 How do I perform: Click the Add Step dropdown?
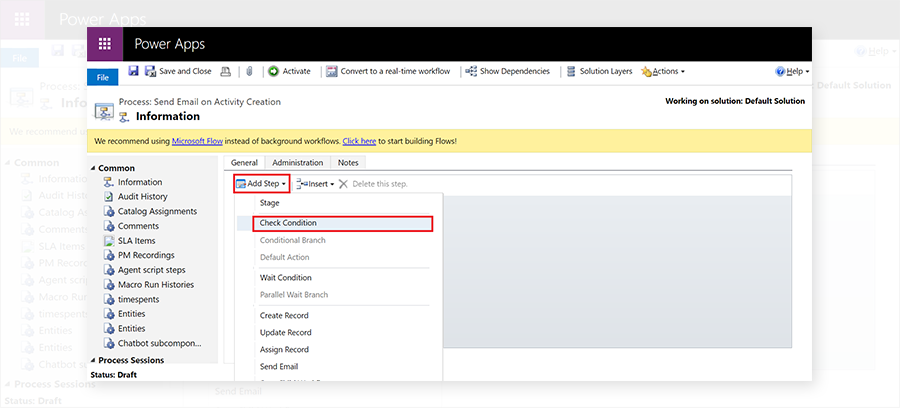(x=261, y=184)
